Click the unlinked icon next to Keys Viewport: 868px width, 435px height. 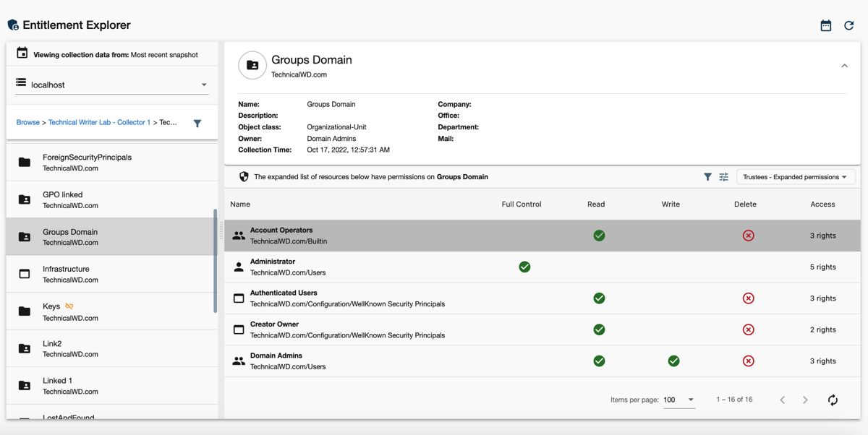(69, 306)
